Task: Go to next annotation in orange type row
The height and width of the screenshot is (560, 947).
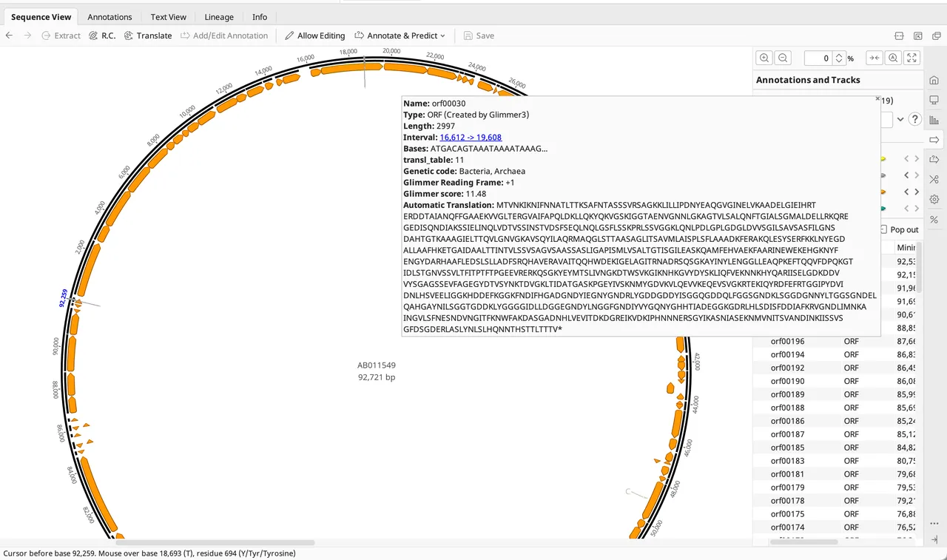Action: pos(917,192)
